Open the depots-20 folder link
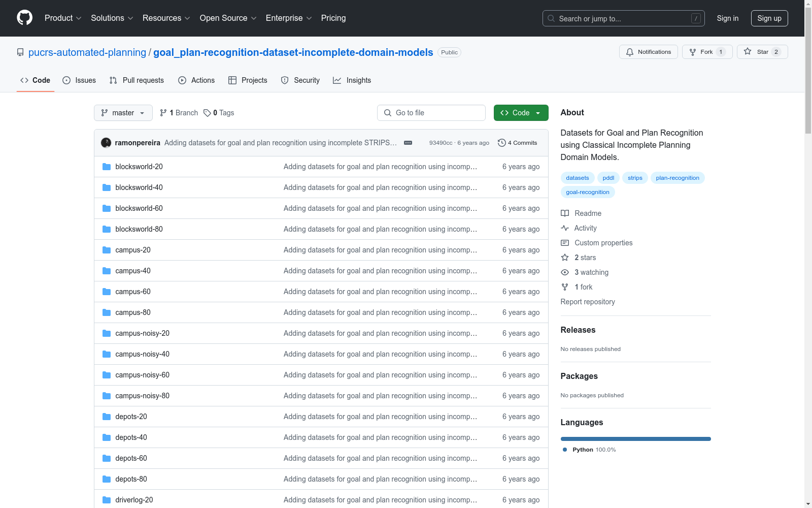 coord(131,417)
